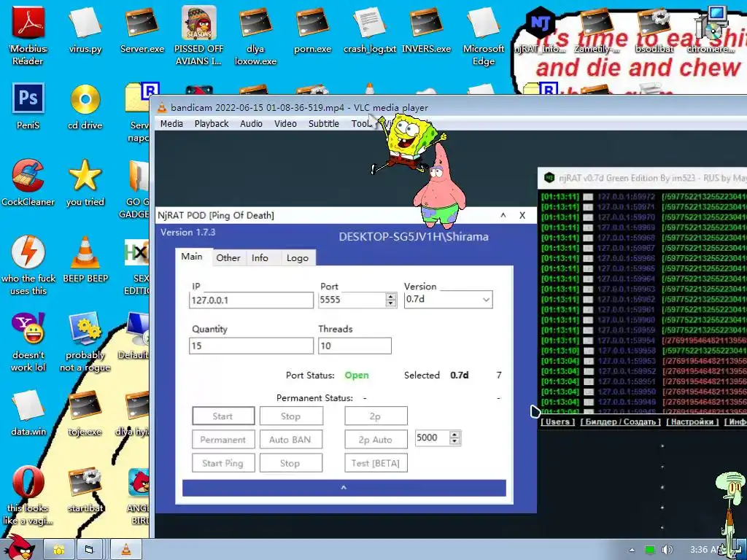Click the Test [BETA] button
Image resolution: width=747 pixels, height=560 pixels.
(376, 463)
